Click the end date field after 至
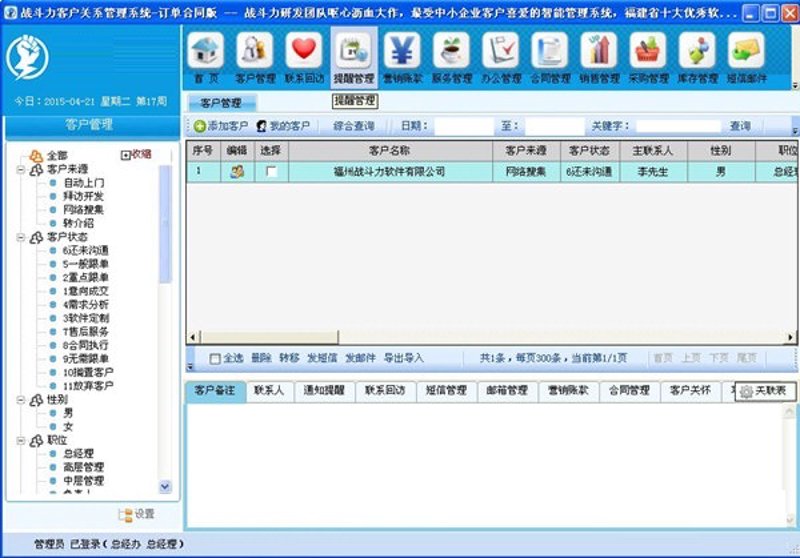This screenshot has height=558, width=800. pos(555,126)
